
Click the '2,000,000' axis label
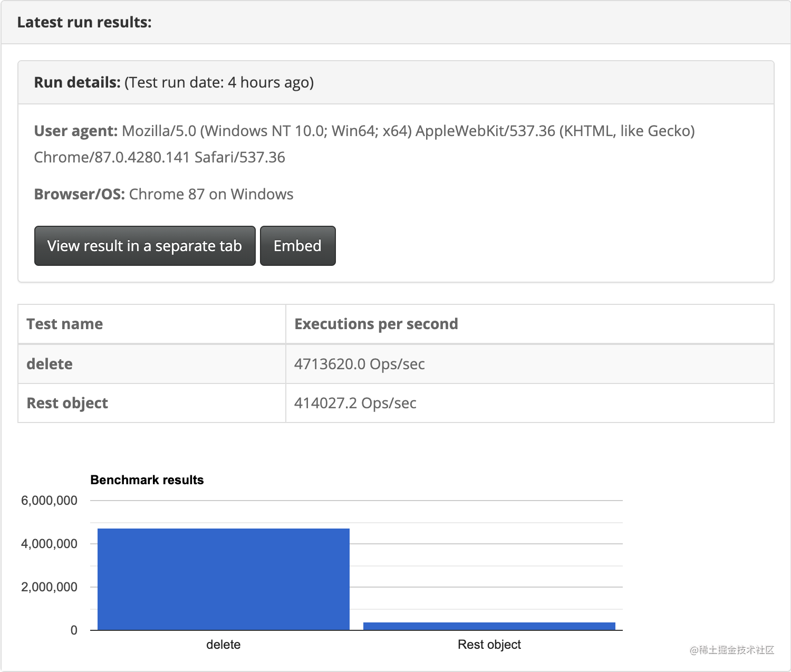pyautogui.click(x=49, y=587)
